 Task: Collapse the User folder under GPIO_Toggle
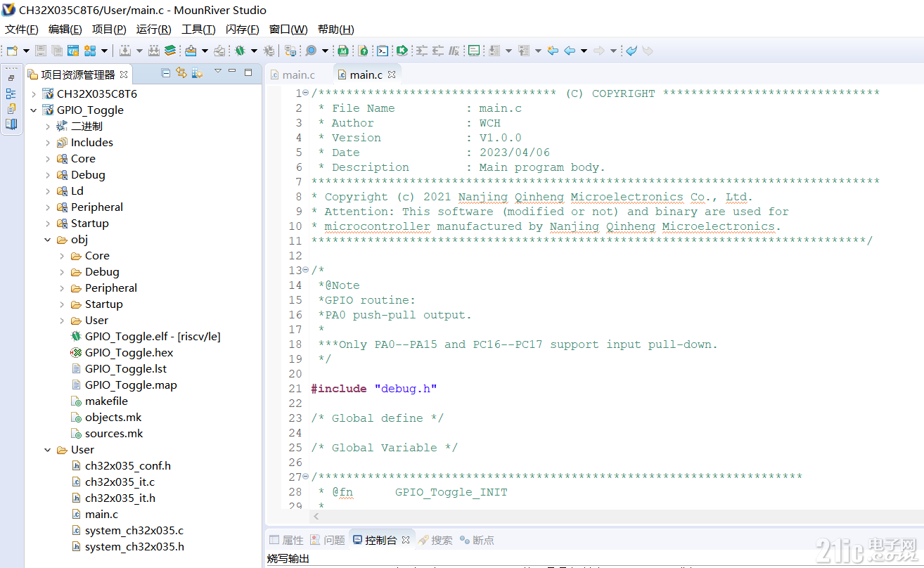coord(48,450)
